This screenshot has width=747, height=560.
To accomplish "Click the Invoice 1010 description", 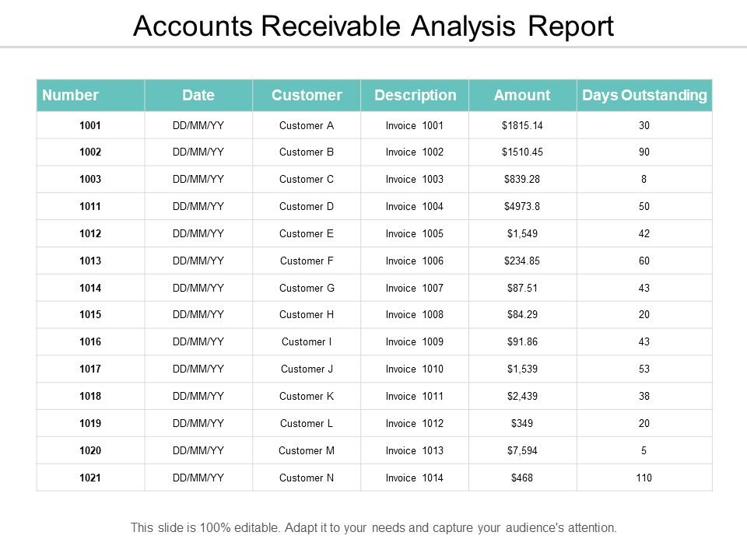I will click(415, 369).
